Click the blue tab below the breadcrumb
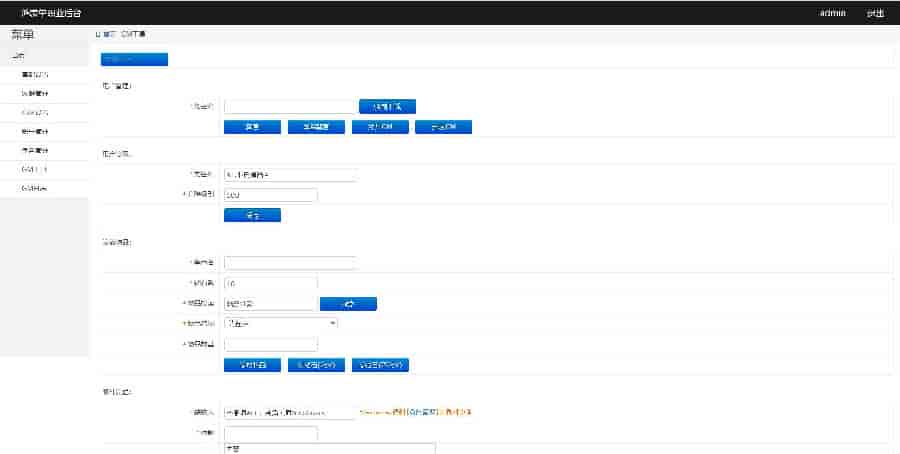Viewport: 900px width, 454px height. point(134,58)
